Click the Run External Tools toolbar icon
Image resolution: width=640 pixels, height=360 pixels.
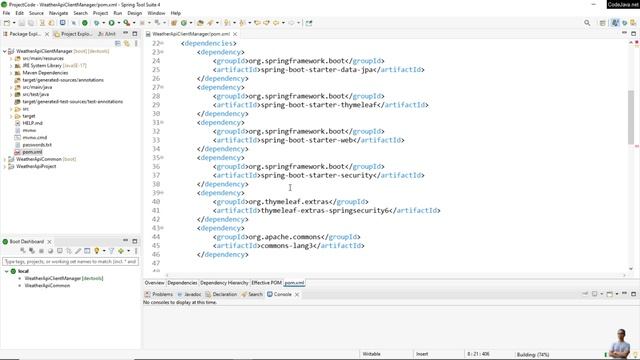click(127, 23)
